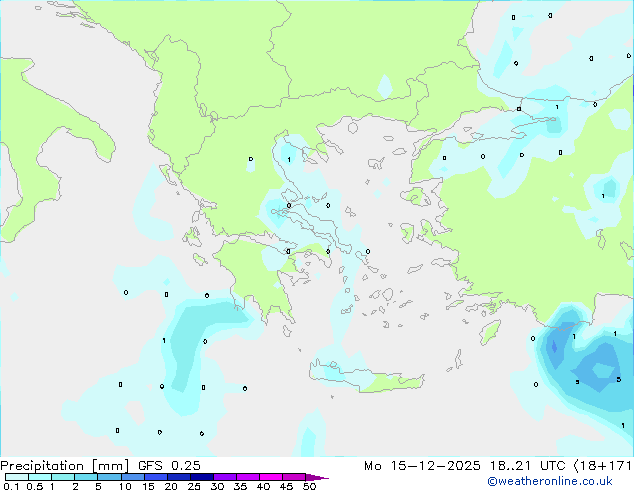Click the legend swatch between 40 and 45
This screenshot has width=634, height=490.
[271, 477]
